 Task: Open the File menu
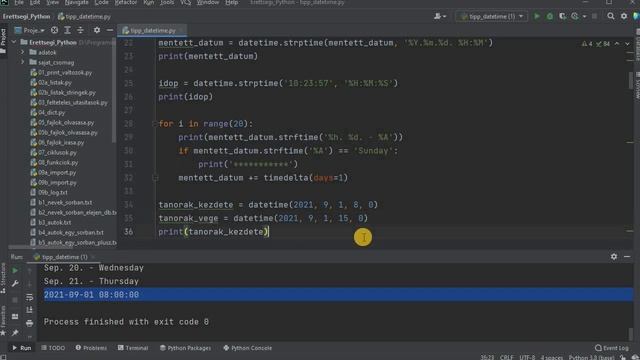[x=19, y=2]
